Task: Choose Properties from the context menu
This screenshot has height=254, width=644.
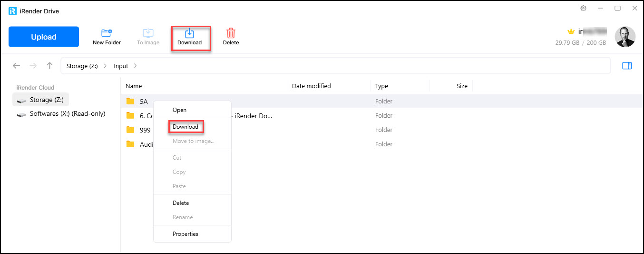Action: click(185, 234)
